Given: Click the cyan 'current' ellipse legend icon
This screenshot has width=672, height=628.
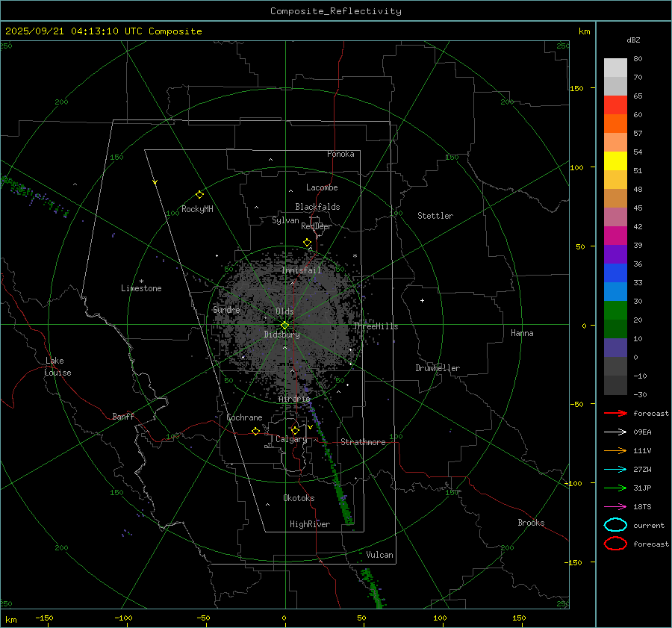Looking at the screenshot, I should click(615, 525).
